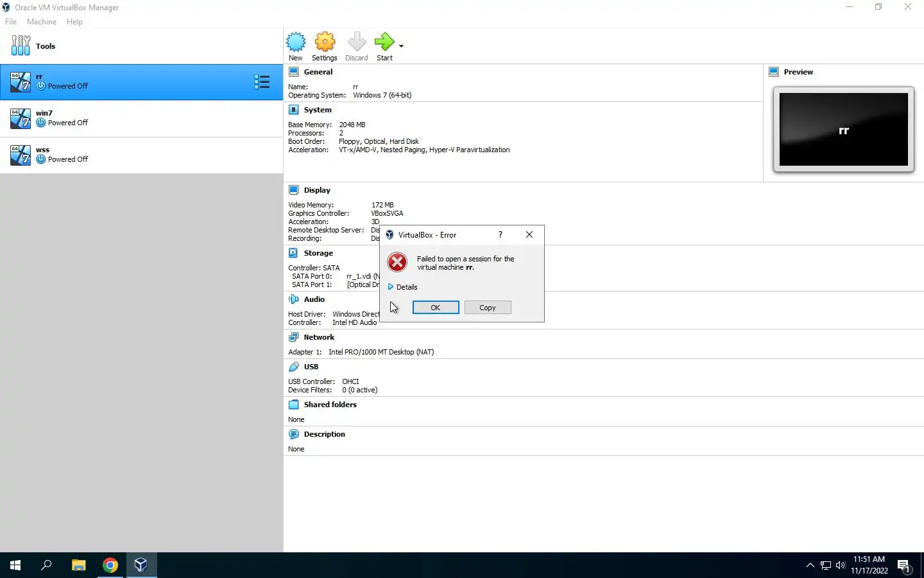Viewport: 924px width, 578px height.
Task: Show hidden system tray icons chevron
Action: point(810,565)
